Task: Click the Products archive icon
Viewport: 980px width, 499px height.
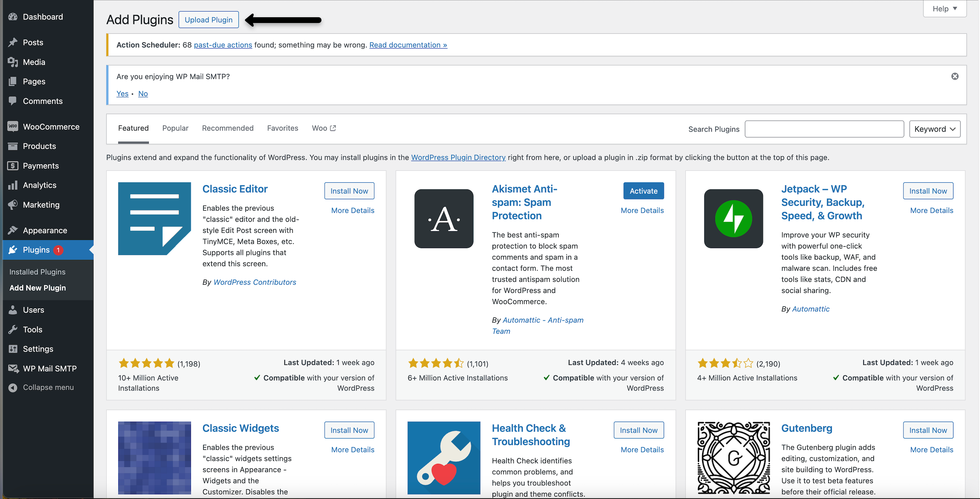Action: (13, 146)
